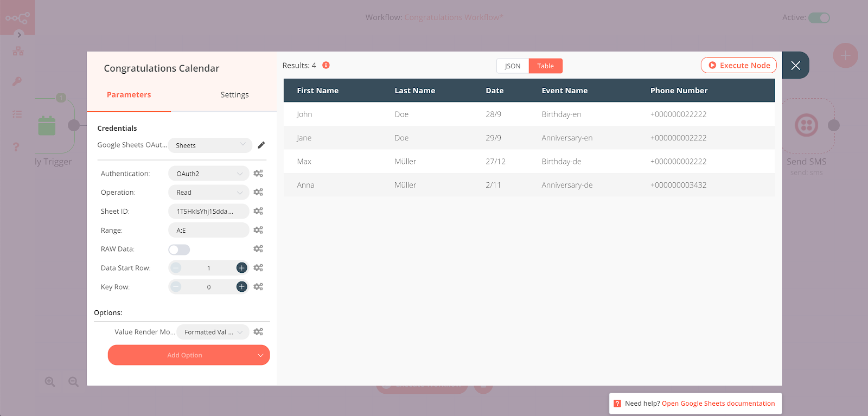Select the Parameters tab
The image size is (868, 416).
tap(129, 95)
